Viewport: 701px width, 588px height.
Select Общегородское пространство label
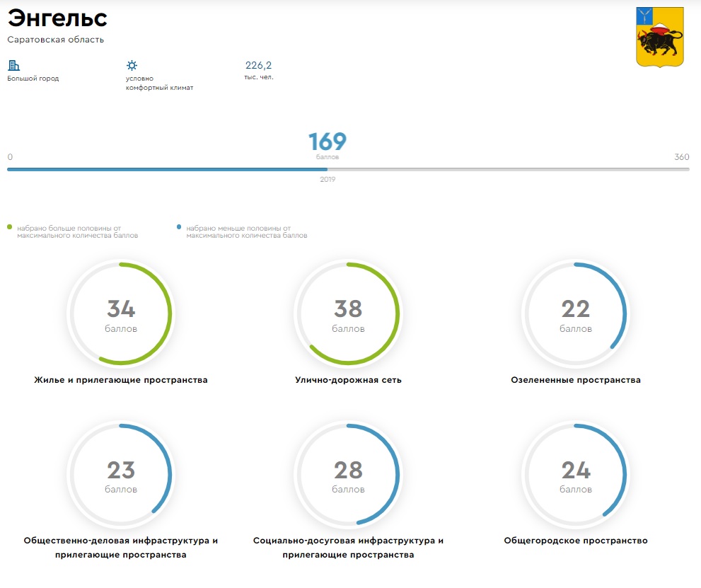point(575,541)
